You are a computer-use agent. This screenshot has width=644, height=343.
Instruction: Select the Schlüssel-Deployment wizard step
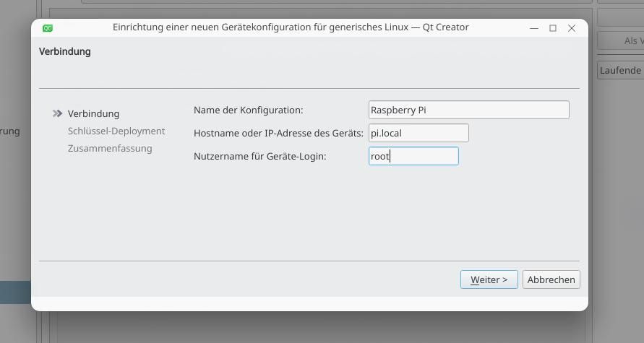point(116,131)
